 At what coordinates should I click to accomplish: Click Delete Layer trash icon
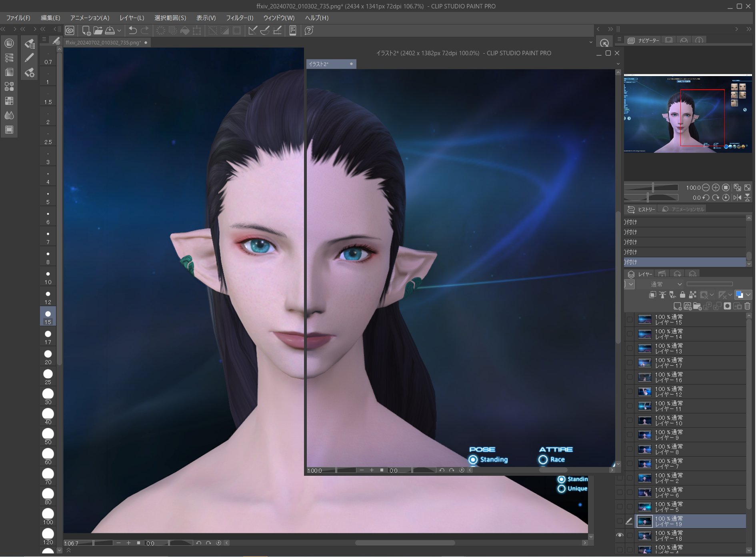748,306
